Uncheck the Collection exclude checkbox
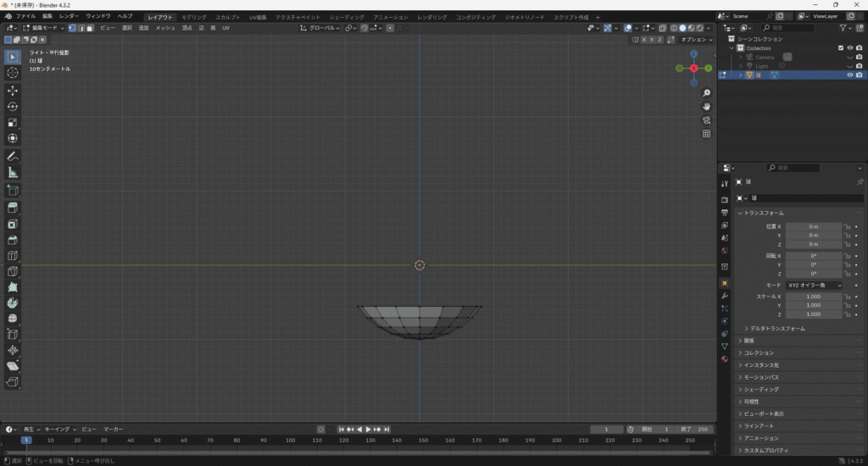Screen dimensions: 868x466 pos(841,48)
